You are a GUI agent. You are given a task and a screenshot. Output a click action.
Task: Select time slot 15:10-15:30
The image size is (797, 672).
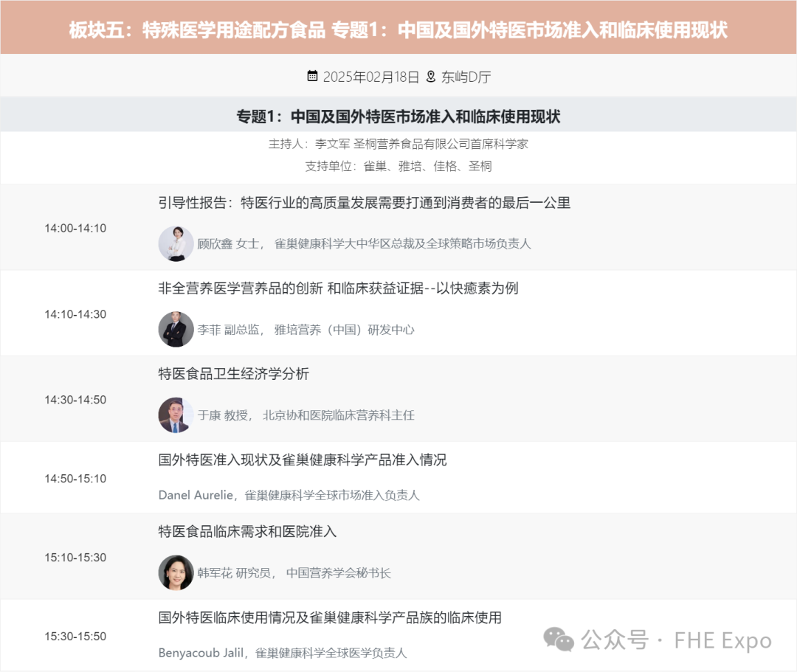tap(75, 557)
